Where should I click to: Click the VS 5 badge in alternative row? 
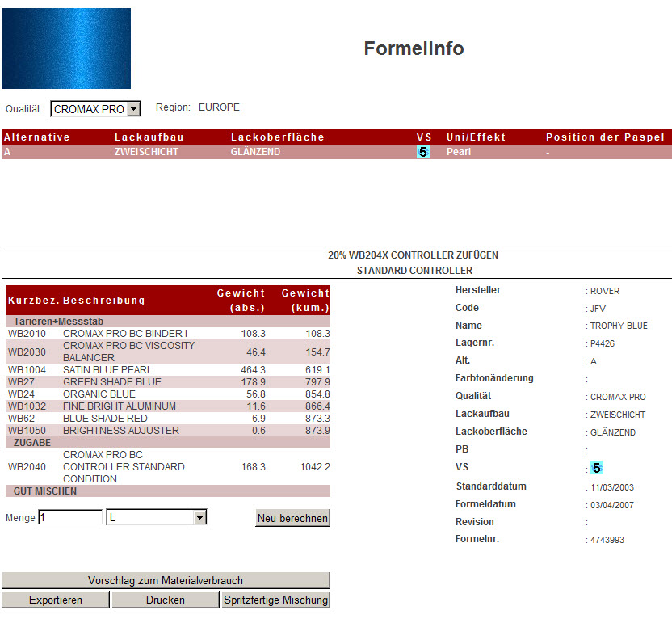422,152
